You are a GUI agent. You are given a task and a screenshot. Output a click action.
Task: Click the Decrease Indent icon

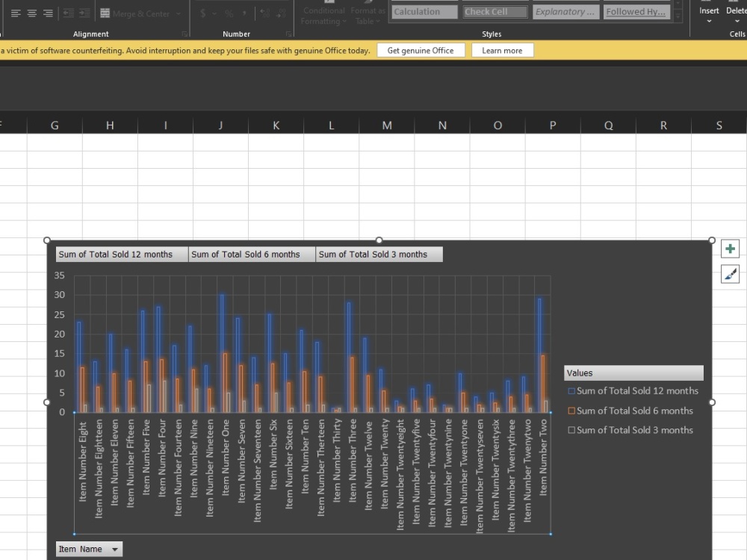click(69, 13)
